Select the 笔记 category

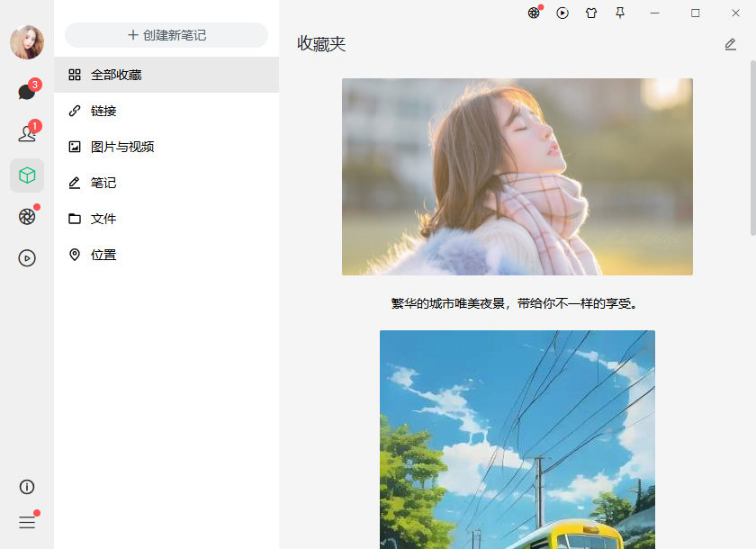[166, 183]
